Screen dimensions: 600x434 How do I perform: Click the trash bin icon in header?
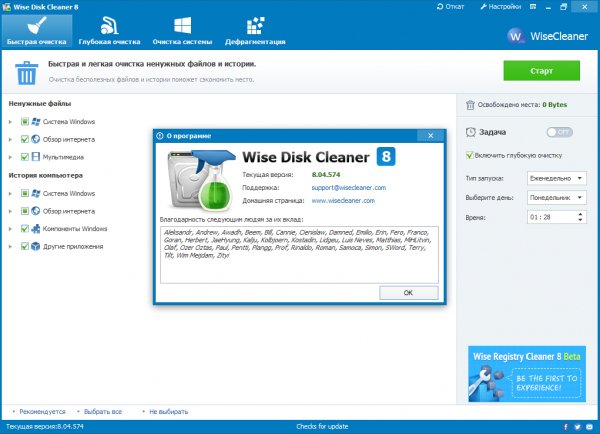coord(26,73)
